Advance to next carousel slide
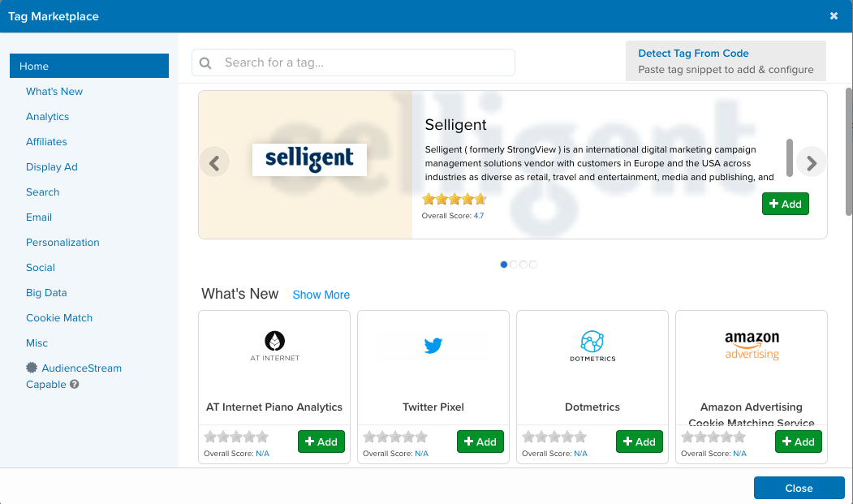 [811, 163]
